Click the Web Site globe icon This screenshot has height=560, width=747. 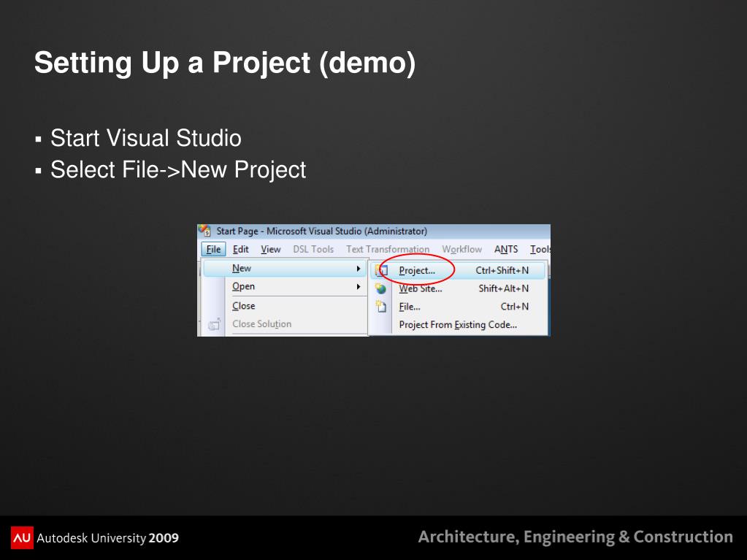(x=380, y=288)
